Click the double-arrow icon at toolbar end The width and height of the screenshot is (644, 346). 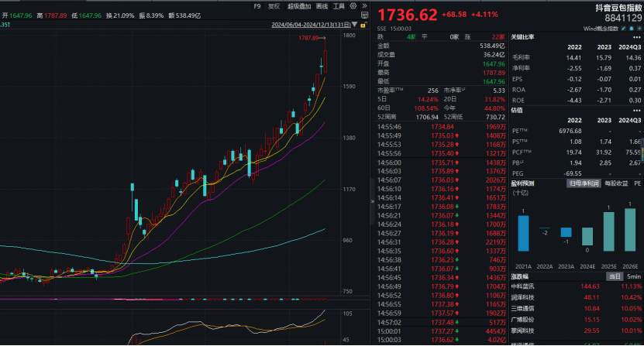tap(366, 6)
